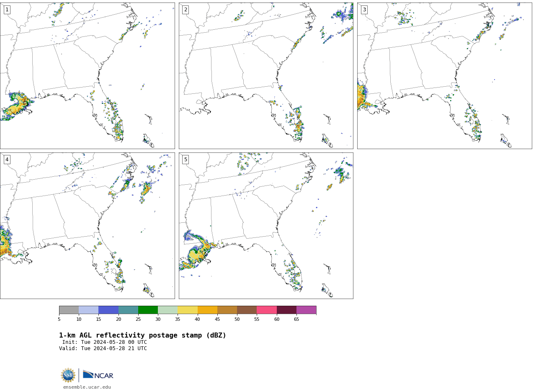Screen dimensions: 536x392
Task: Click the member number 4 label box
Action: tap(7, 160)
